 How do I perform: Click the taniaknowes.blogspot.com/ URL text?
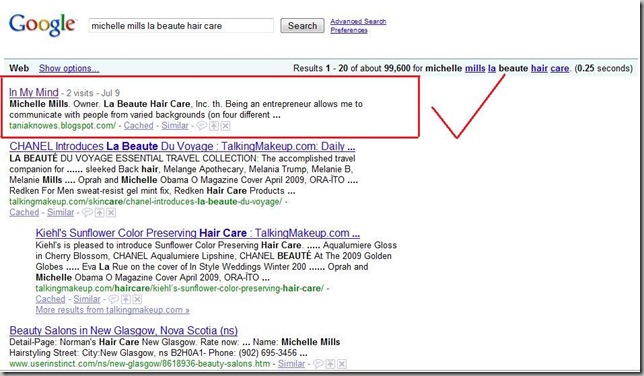click(x=63, y=126)
